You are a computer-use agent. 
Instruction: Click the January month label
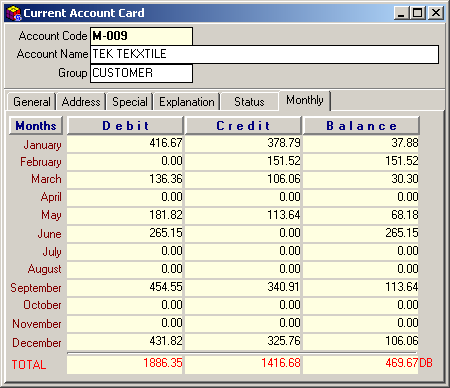(42, 145)
